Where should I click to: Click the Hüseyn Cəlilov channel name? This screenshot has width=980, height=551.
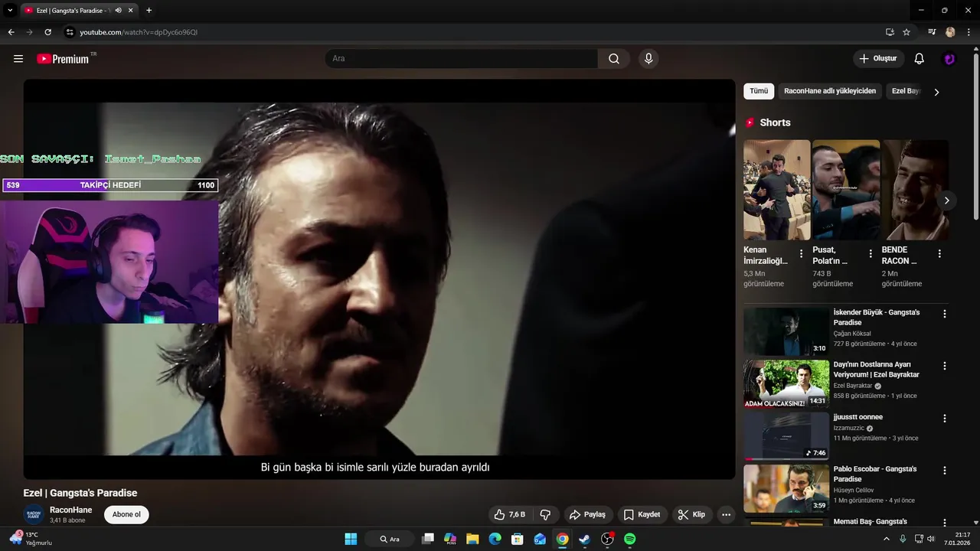click(x=854, y=490)
